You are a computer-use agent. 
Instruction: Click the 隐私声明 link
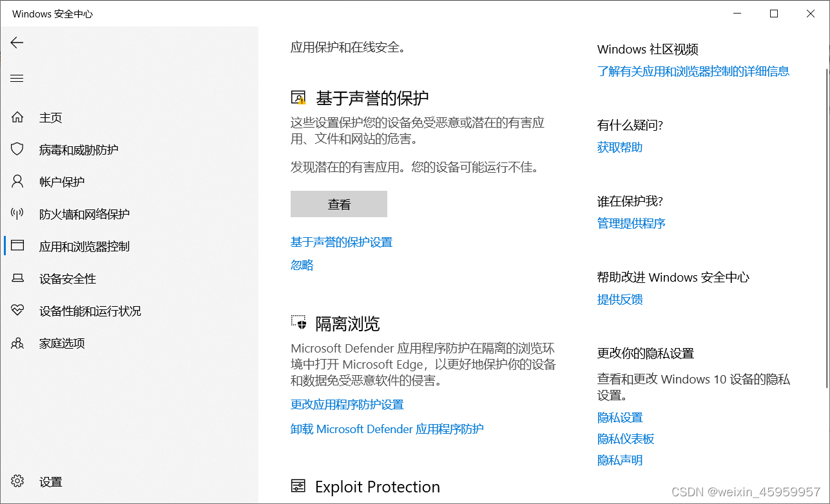pos(620,460)
